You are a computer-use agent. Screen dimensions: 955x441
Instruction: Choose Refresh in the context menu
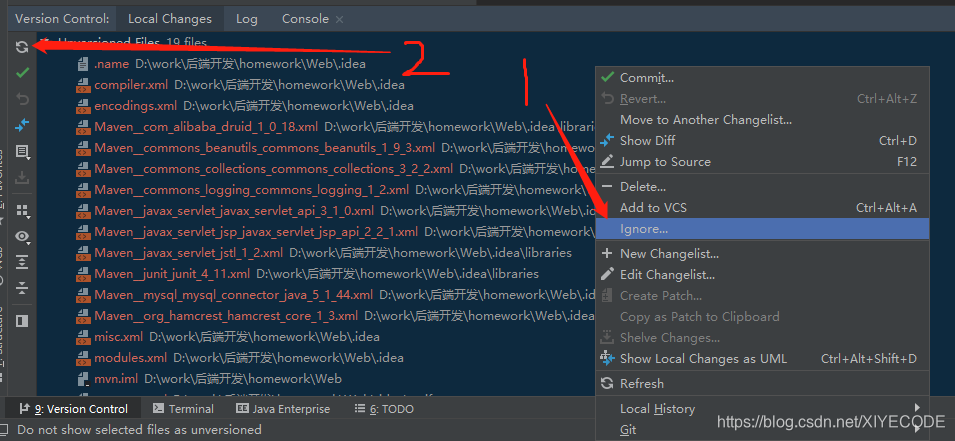pos(762,384)
